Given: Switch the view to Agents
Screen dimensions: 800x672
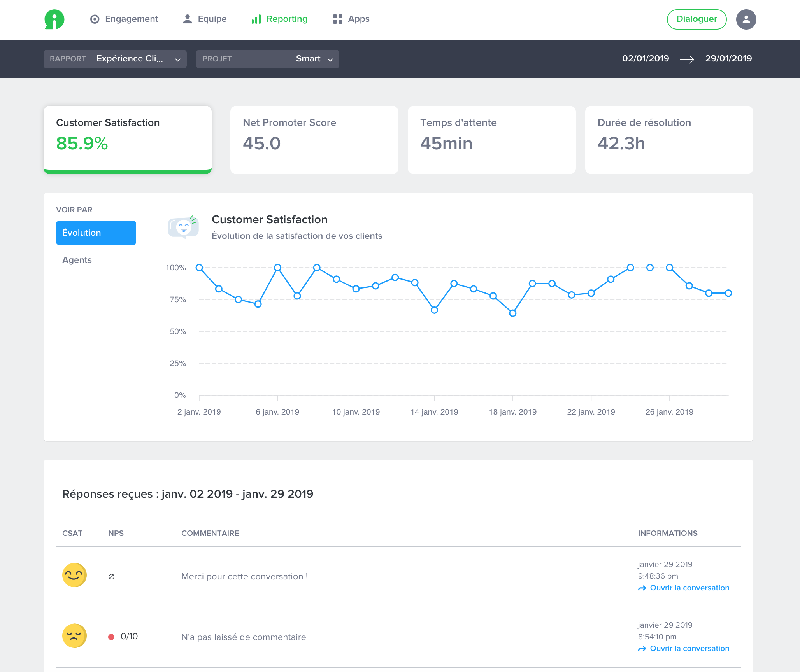Looking at the screenshot, I should 77,260.
